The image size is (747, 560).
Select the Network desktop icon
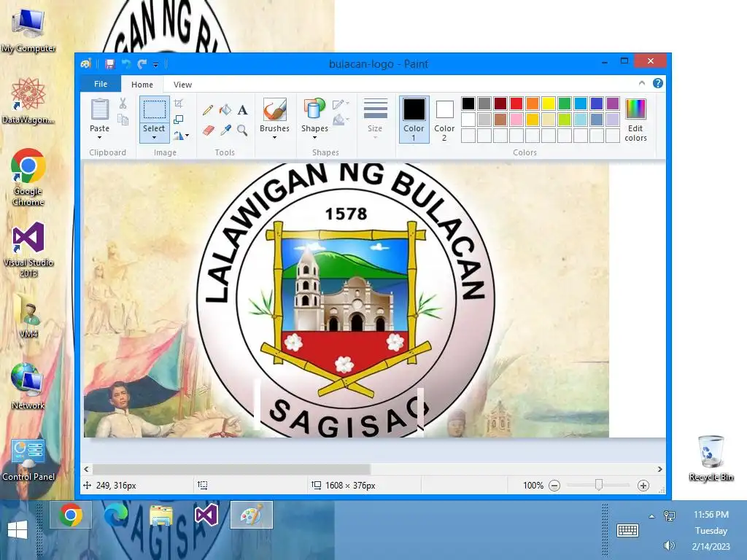click(x=28, y=386)
